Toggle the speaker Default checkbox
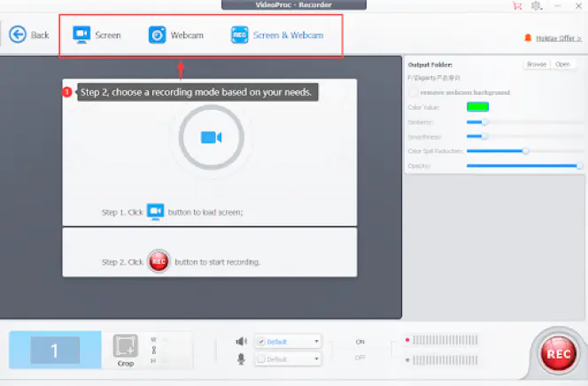588x386 pixels. tap(261, 342)
